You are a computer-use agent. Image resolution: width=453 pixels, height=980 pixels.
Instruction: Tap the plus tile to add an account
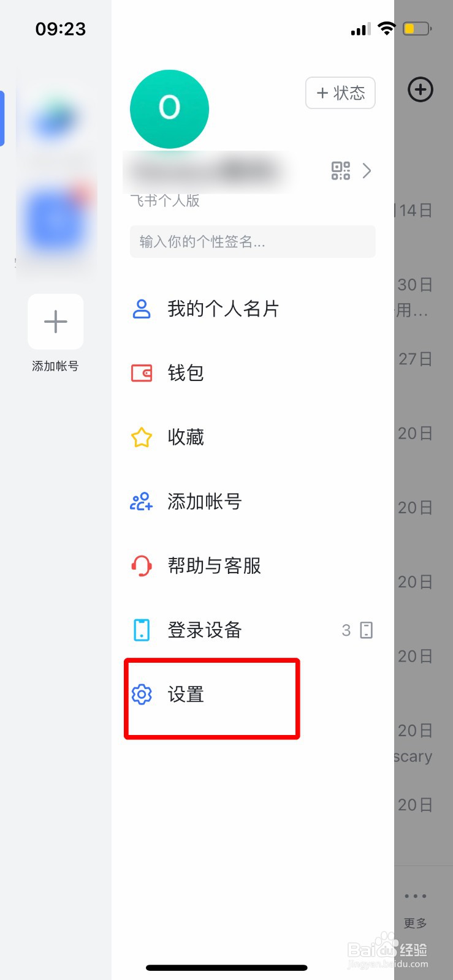click(55, 322)
